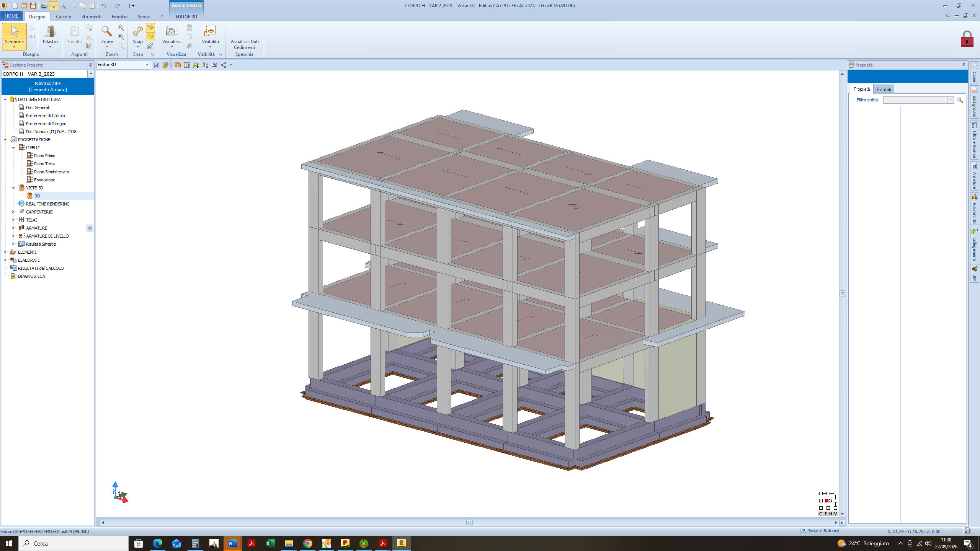Image resolution: width=980 pixels, height=551 pixels.
Task: Collapse the LIVELLI tree node
Action: pyautogui.click(x=13, y=148)
